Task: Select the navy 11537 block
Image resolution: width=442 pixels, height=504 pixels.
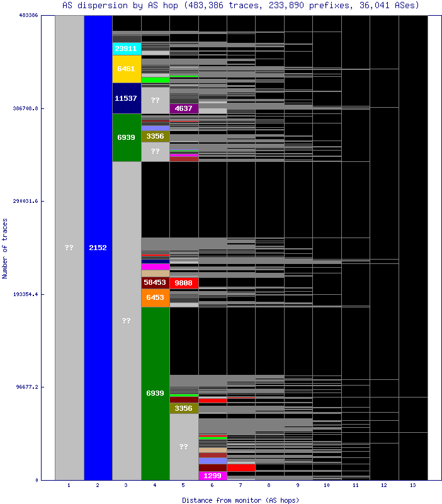Action: (127, 98)
